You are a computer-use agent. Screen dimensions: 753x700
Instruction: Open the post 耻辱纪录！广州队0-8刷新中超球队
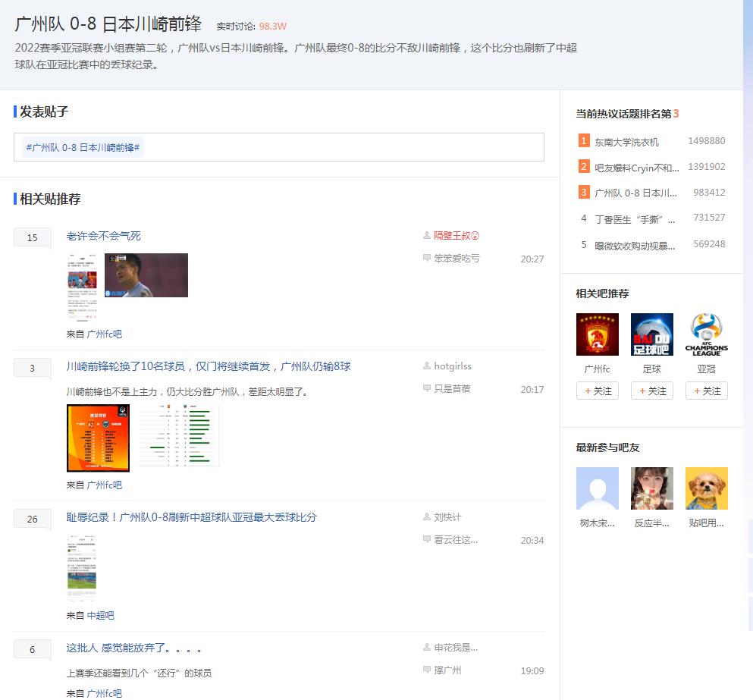pyautogui.click(x=192, y=517)
